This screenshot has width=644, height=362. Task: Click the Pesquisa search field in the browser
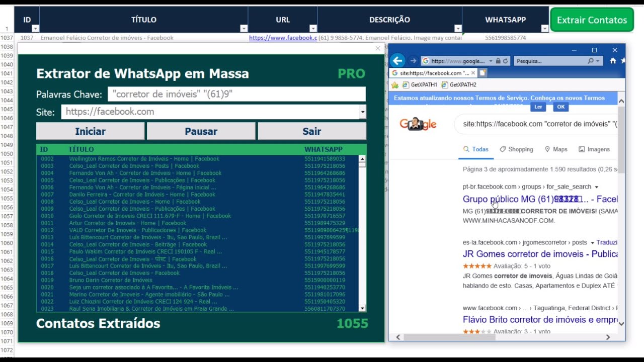coord(550,61)
